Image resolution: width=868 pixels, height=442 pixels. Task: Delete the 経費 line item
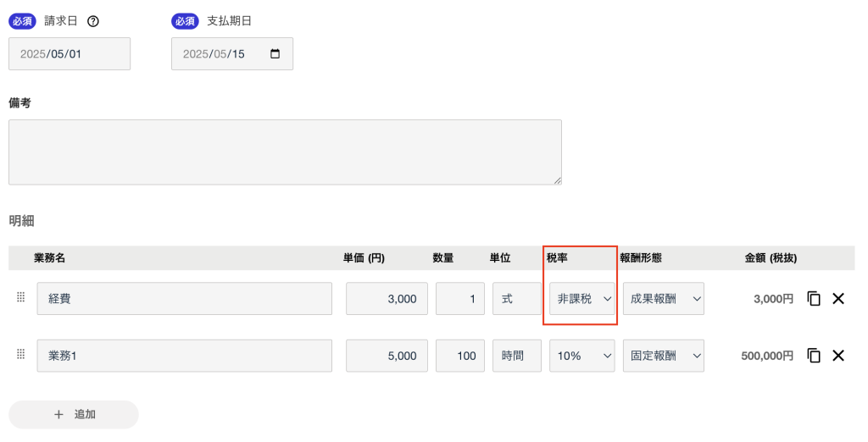[x=838, y=298]
